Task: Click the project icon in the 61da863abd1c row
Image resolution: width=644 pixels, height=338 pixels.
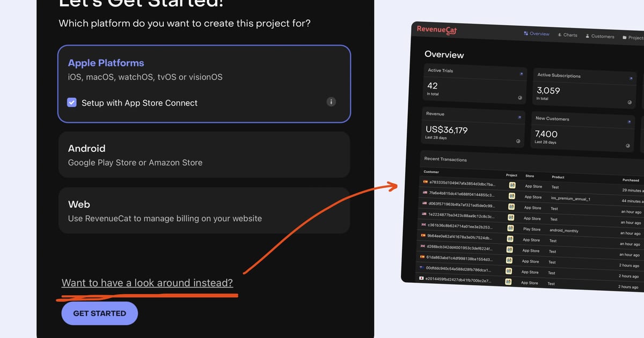Action: pyautogui.click(x=509, y=260)
